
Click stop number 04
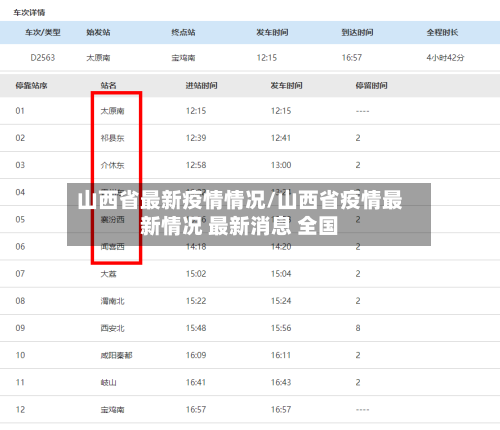coord(20,192)
